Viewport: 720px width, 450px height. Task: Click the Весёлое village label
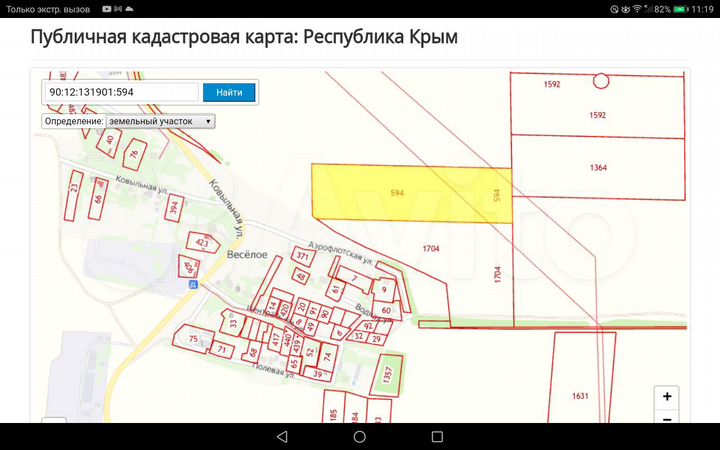coord(247,254)
